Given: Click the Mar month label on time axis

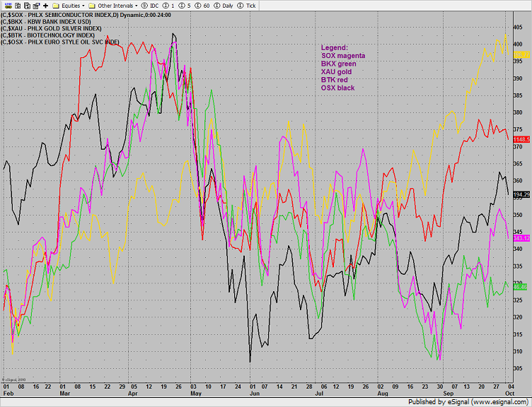Looking at the screenshot, I should 65,394.
